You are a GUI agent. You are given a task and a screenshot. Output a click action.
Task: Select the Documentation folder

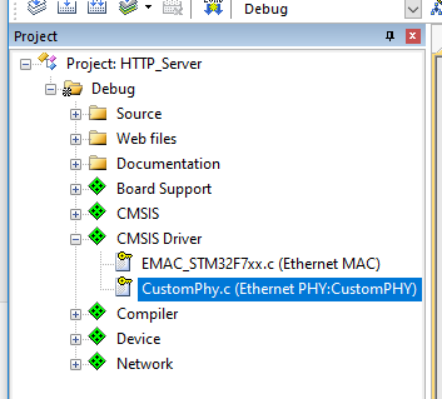click(168, 164)
